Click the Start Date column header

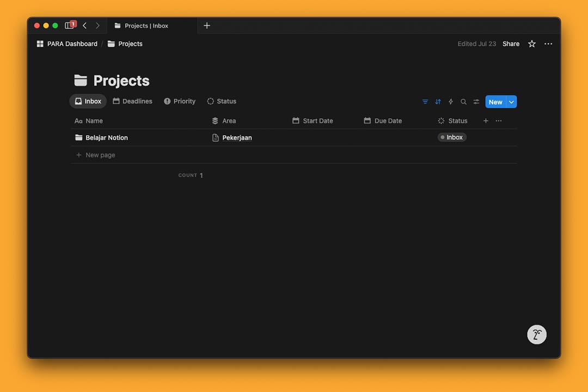click(x=313, y=121)
